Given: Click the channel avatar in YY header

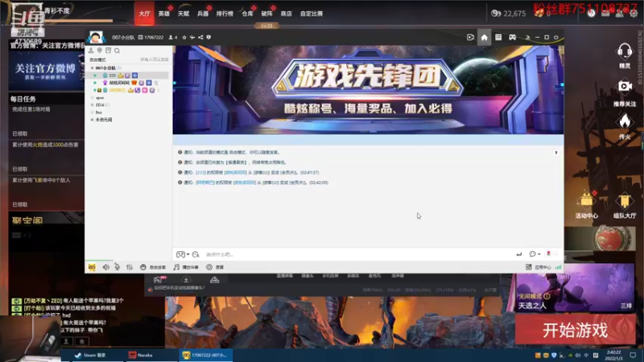Looking at the screenshot, I should (96, 37).
